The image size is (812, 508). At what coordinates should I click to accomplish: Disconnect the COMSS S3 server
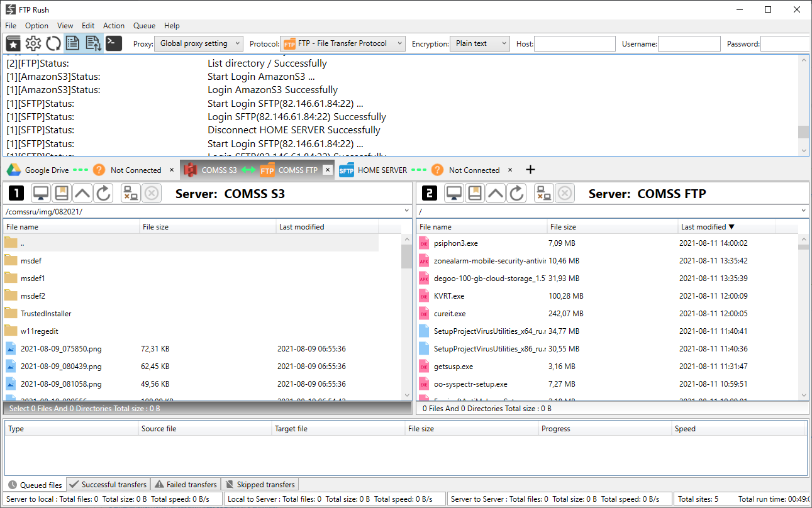[131, 194]
